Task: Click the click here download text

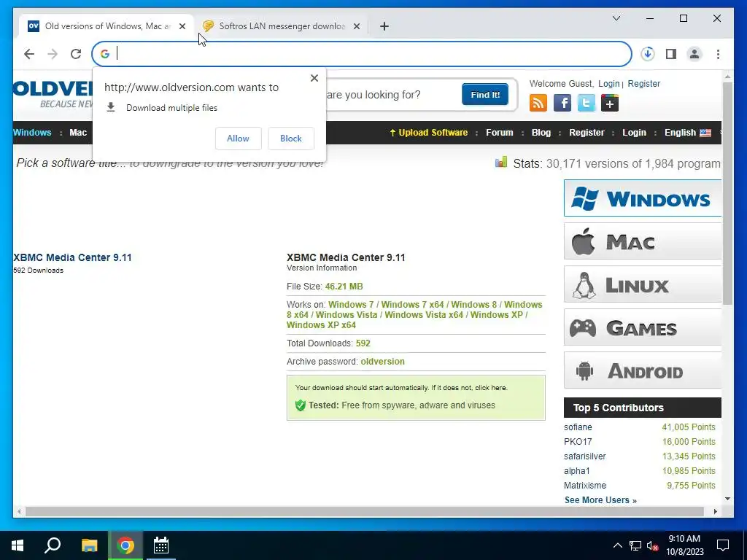Action: (x=491, y=388)
